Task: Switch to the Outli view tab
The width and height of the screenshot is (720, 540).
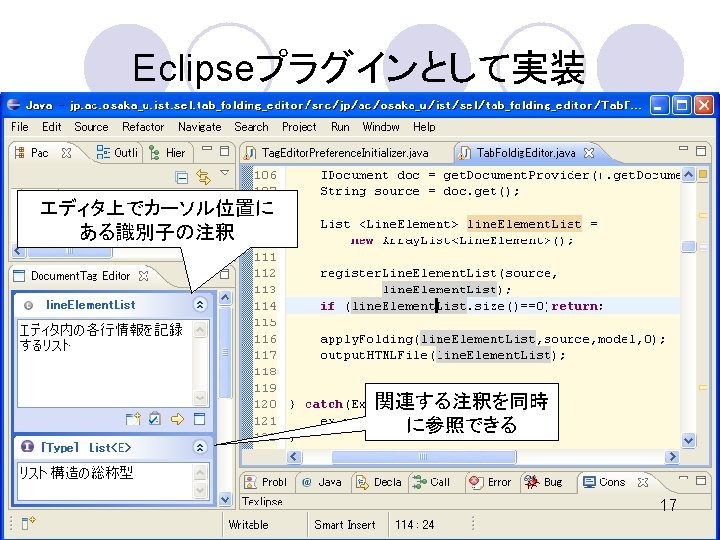Action: [117, 152]
